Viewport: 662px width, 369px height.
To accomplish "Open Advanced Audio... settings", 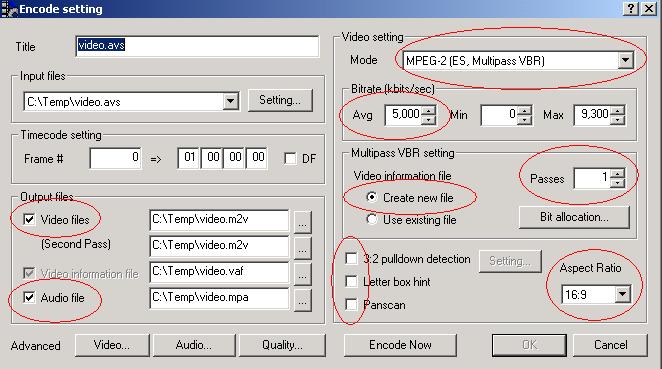I will click(x=194, y=345).
